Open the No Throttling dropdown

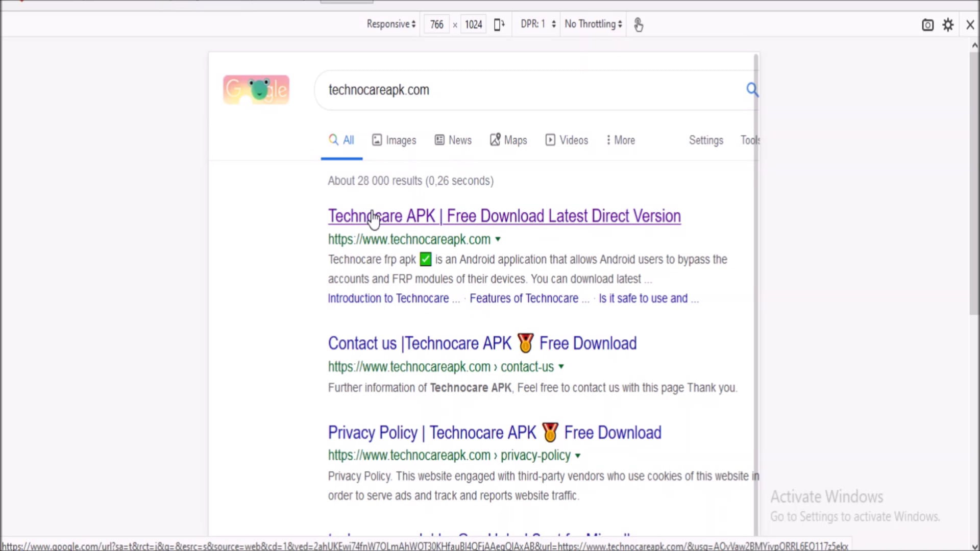point(593,24)
